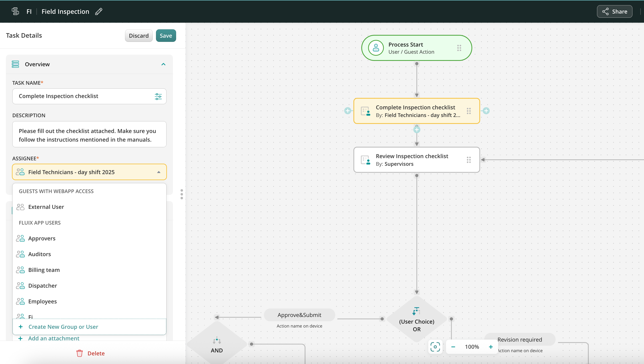Image resolution: width=644 pixels, height=364 pixels.
Task: Click the Discard button
Action: [138, 35]
